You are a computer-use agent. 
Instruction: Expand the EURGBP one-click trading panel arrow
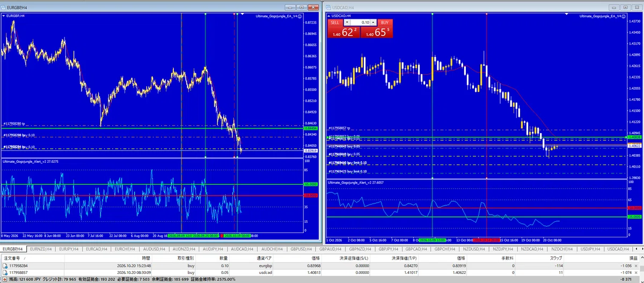(5, 16)
